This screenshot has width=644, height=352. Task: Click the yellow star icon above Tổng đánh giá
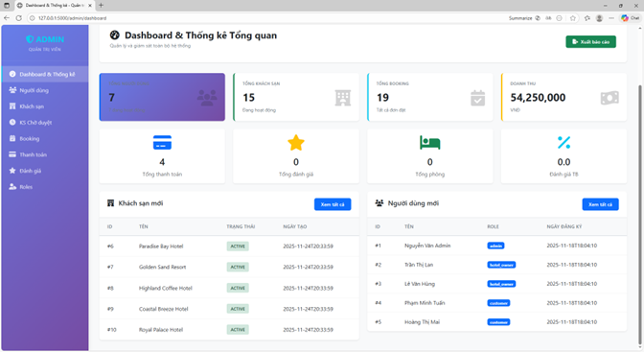[x=296, y=143]
